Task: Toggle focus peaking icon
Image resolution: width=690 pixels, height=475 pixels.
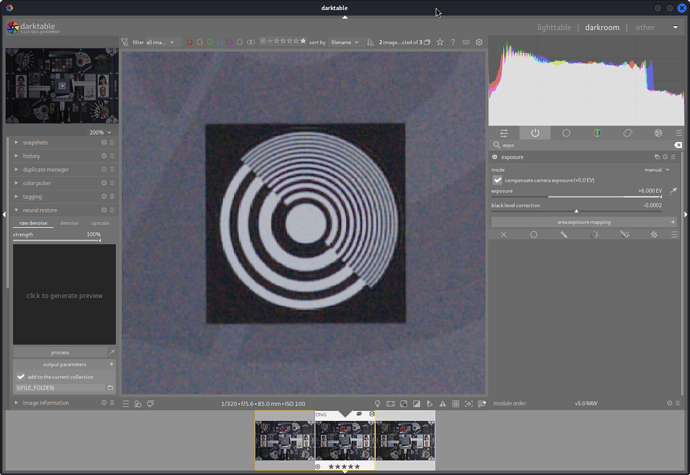Action: tap(469, 404)
